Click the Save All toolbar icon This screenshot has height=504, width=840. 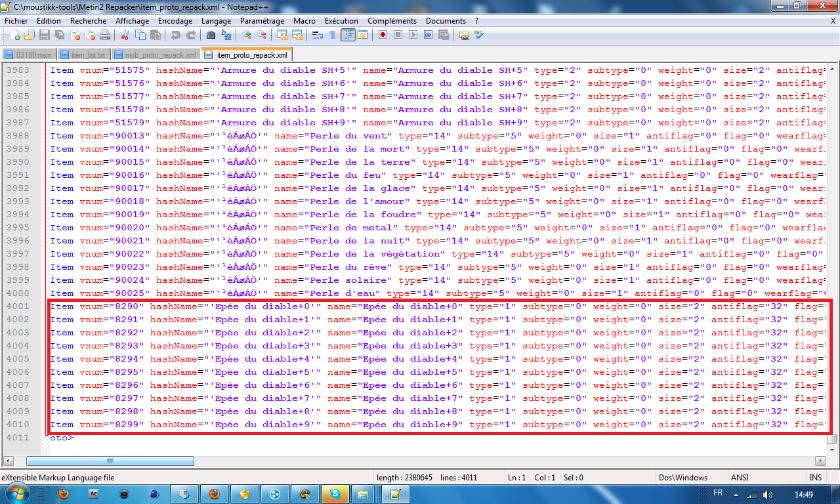tap(59, 35)
